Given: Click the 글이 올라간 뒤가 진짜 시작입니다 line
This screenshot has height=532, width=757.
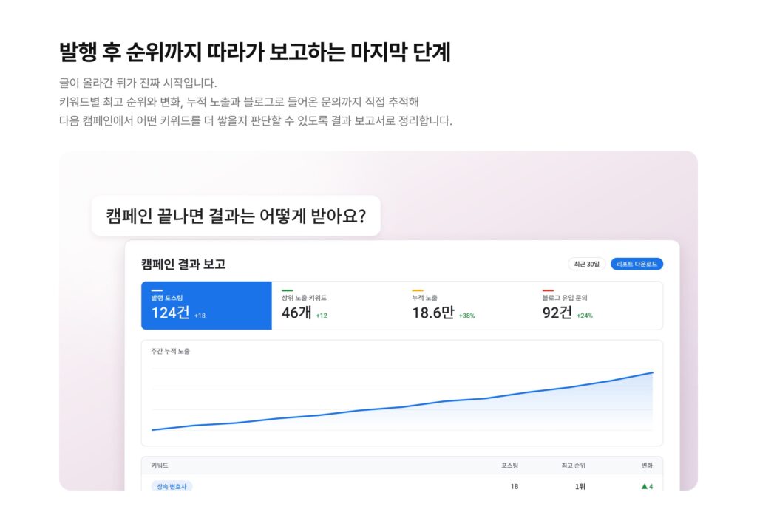Looking at the screenshot, I should 138,83.
